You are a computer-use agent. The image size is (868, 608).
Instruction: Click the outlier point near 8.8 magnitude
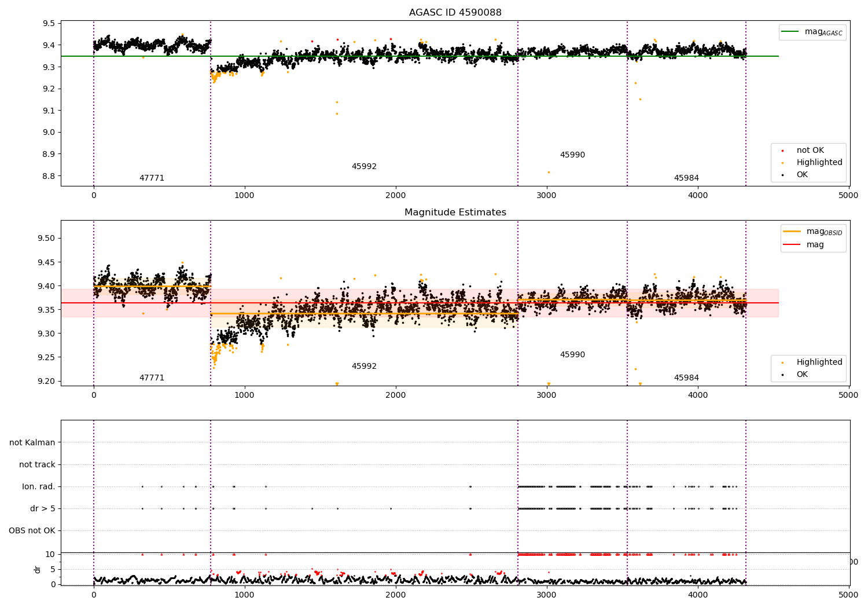point(549,172)
